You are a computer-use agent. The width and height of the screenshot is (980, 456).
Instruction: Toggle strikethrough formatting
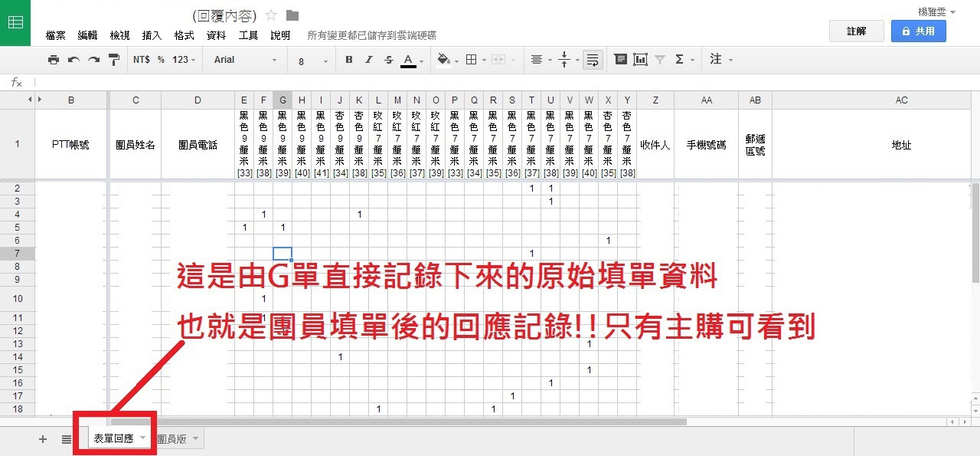388,60
